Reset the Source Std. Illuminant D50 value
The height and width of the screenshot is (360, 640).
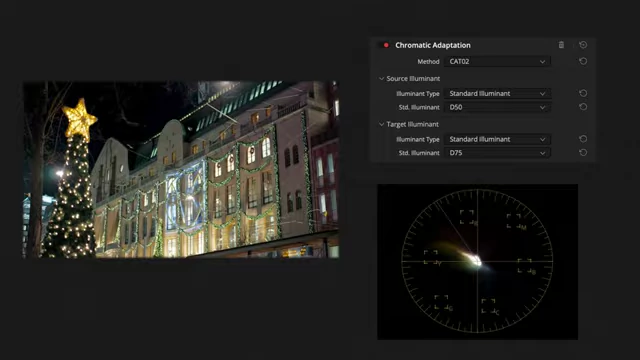pos(583,107)
